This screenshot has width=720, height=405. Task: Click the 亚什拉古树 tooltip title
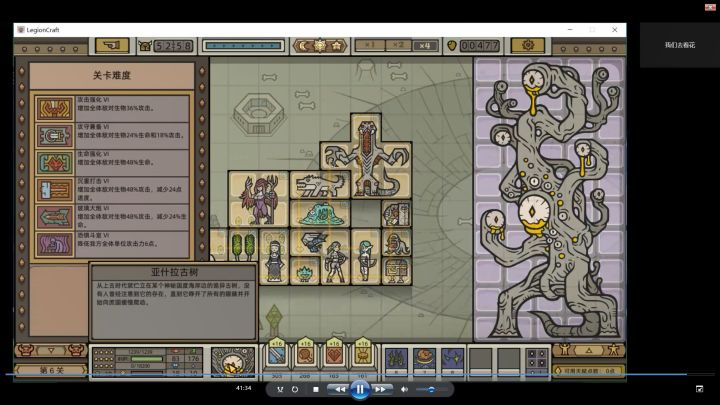(x=174, y=272)
